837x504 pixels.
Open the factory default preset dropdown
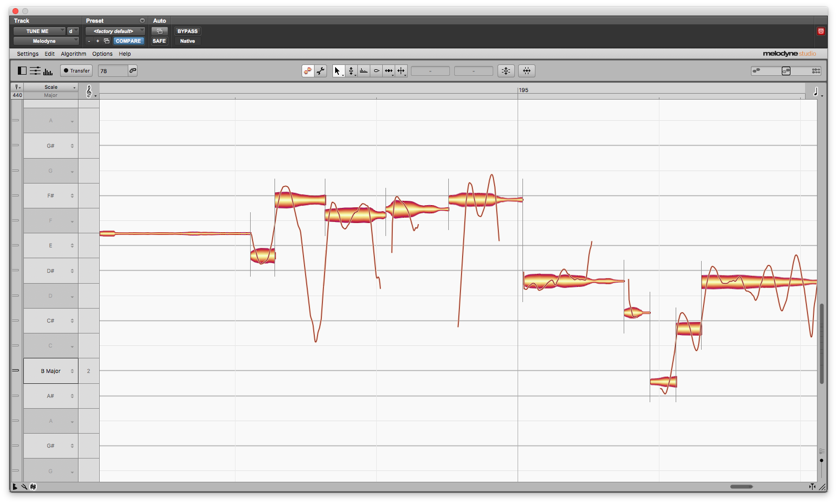[115, 31]
